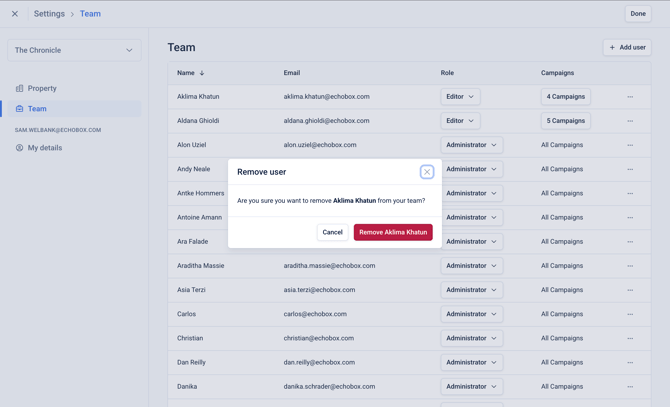Screen dimensions: 670x407
Task: Expand The Chronicle property dropdown
Action: click(74, 50)
